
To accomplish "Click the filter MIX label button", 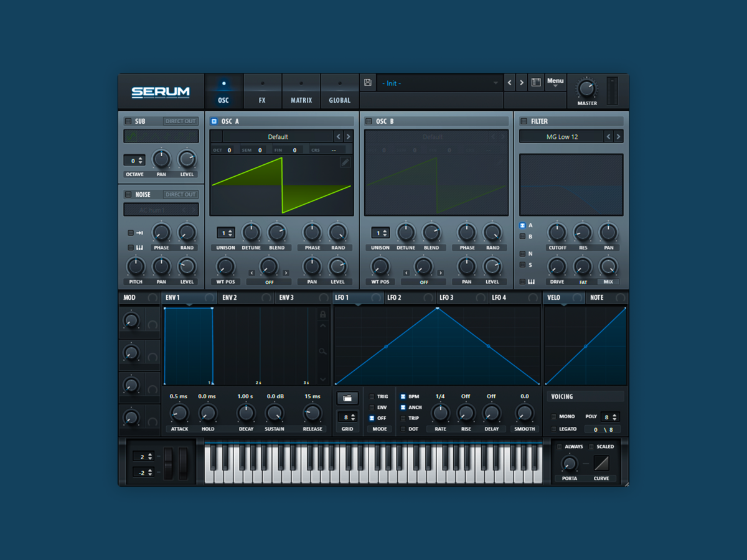I will point(608,282).
